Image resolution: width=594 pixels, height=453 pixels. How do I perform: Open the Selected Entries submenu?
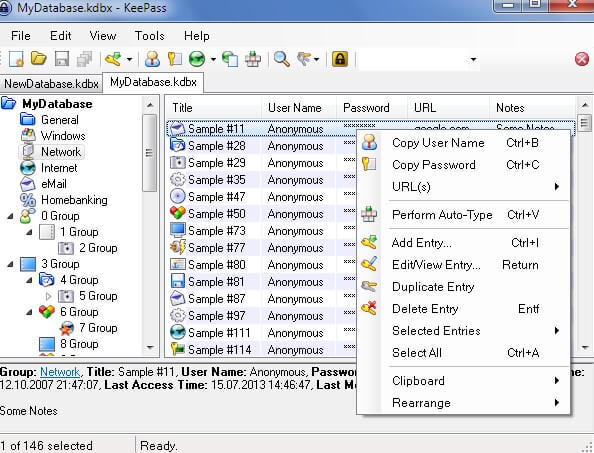coord(463,331)
